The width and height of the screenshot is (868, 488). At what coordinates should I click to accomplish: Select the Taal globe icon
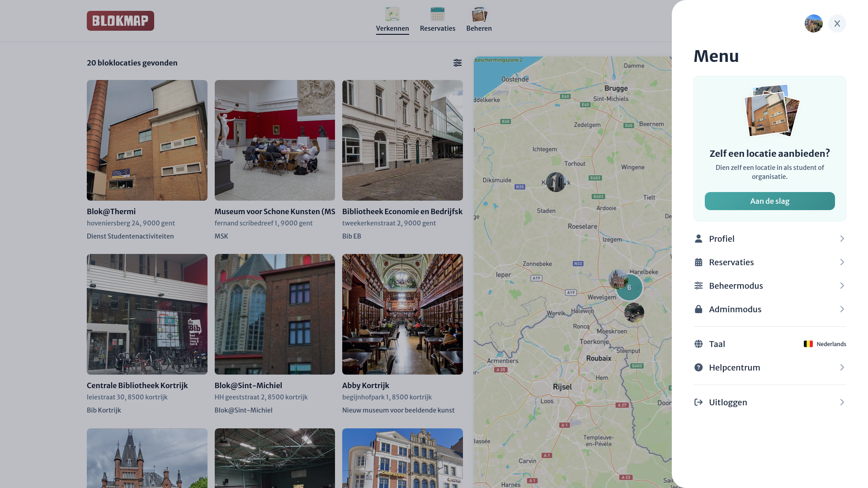[x=698, y=343]
